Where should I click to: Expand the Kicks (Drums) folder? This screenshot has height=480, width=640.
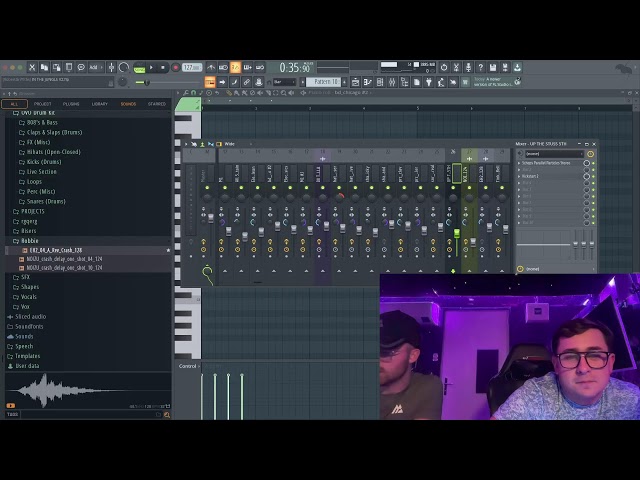[44, 162]
